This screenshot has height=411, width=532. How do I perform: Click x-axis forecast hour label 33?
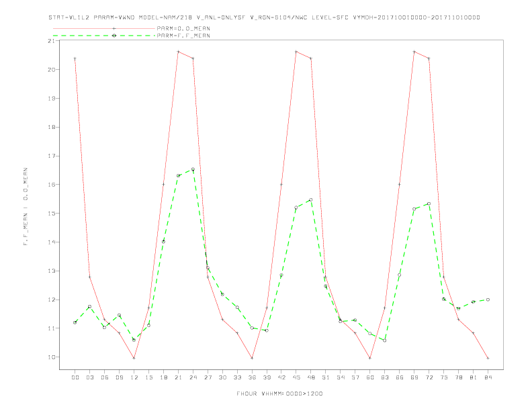point(237,377)
